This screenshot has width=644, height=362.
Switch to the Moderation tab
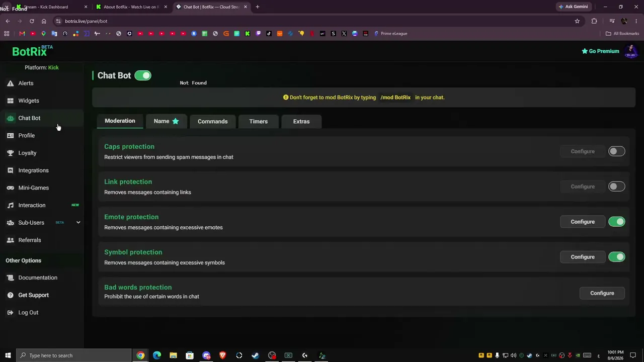pos(120,121)
